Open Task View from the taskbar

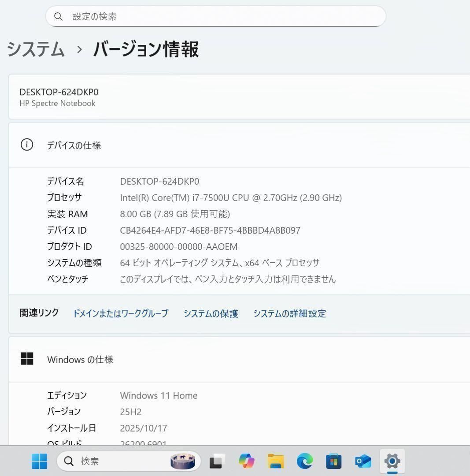click(215, 461)
